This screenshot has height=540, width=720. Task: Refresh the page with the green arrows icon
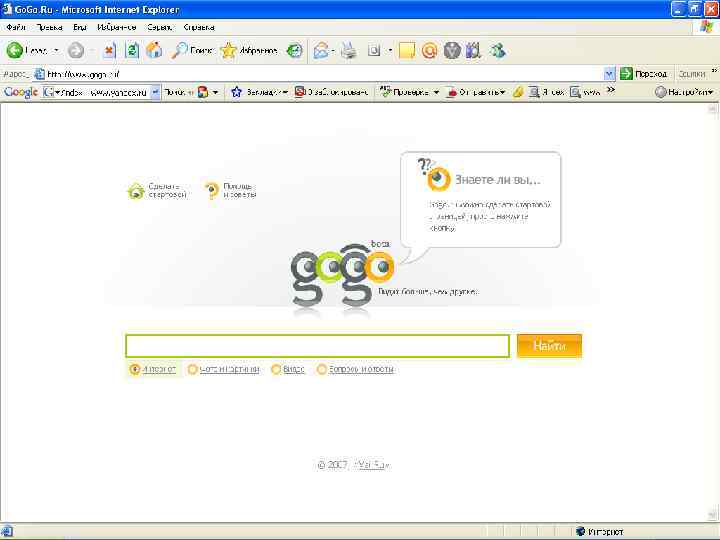click(x=132, y=51)
